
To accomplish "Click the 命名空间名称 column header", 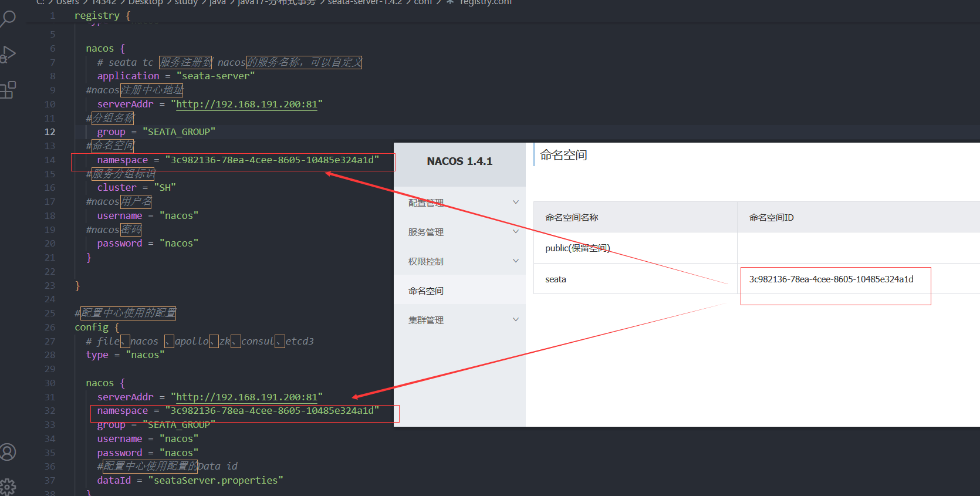I will click(x=572, y=217).
